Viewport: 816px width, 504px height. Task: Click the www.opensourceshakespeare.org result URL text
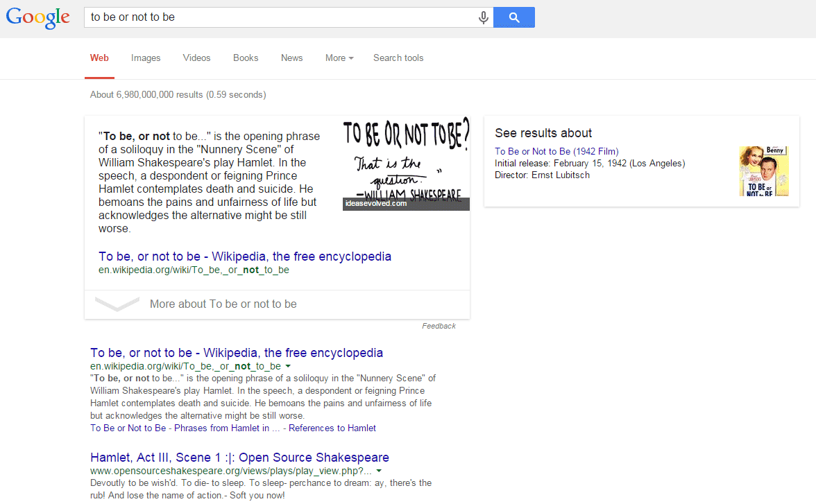click(x=231, y=471)
